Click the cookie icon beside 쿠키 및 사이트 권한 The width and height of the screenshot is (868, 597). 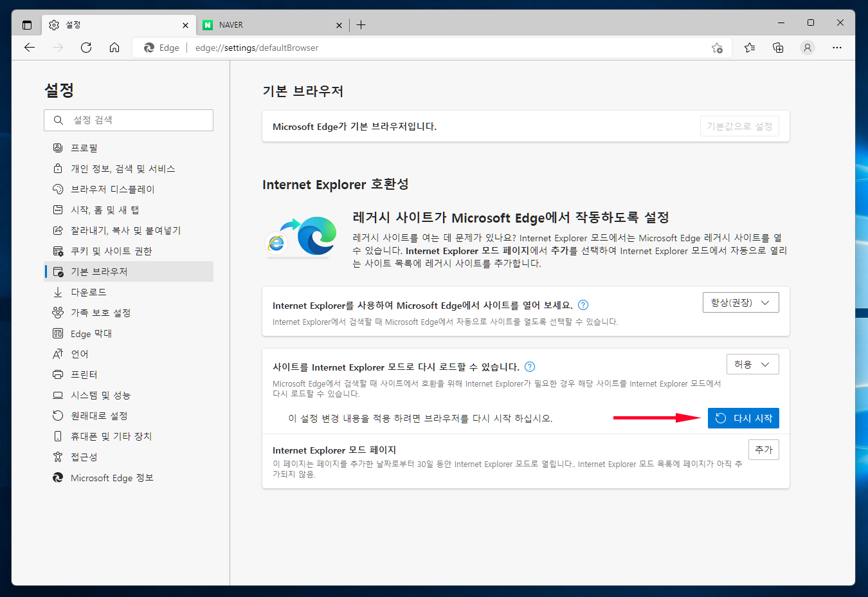click(58, 251)
